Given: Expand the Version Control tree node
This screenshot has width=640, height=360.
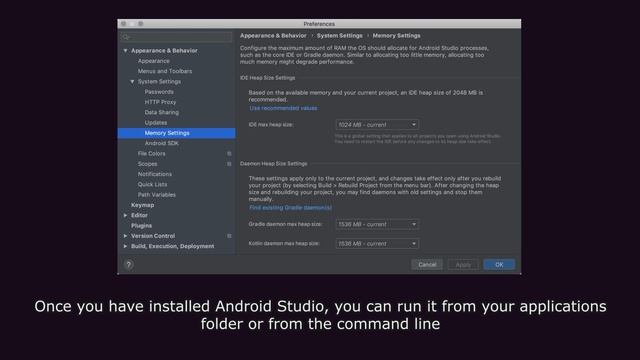Looking at the screenshot, I should [125, 236].
